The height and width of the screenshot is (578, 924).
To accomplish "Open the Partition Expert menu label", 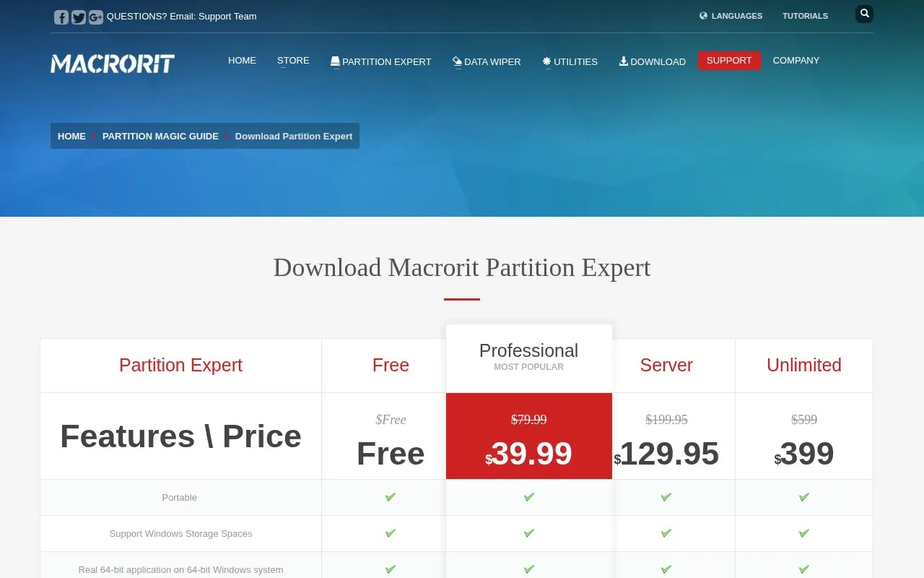I will pos(387,62).
